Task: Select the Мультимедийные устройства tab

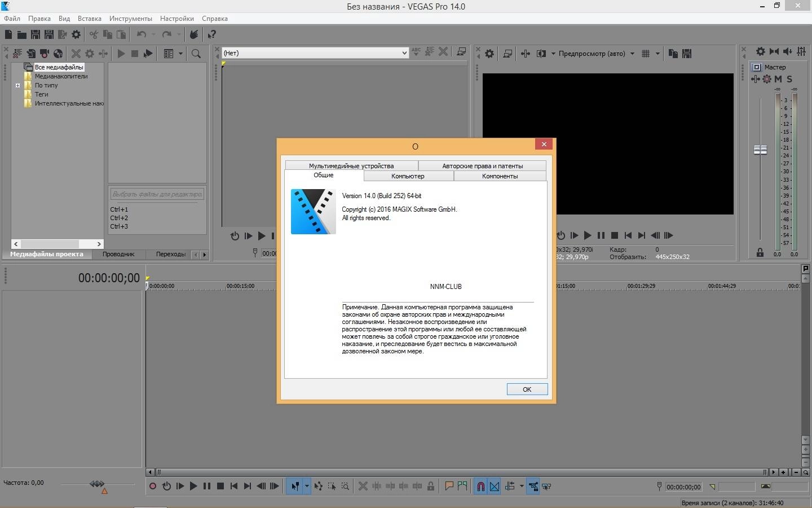Action: [351, 166]
